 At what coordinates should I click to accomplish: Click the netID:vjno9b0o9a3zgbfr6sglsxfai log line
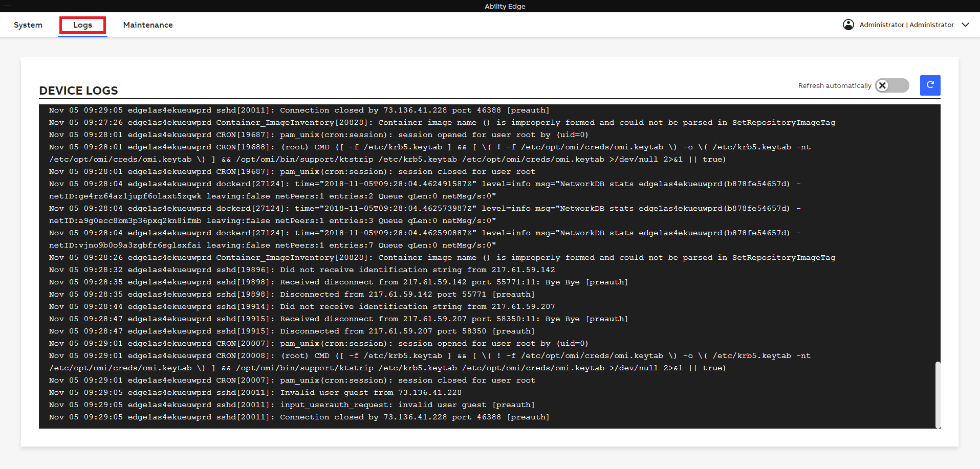(x=425, y=239)
